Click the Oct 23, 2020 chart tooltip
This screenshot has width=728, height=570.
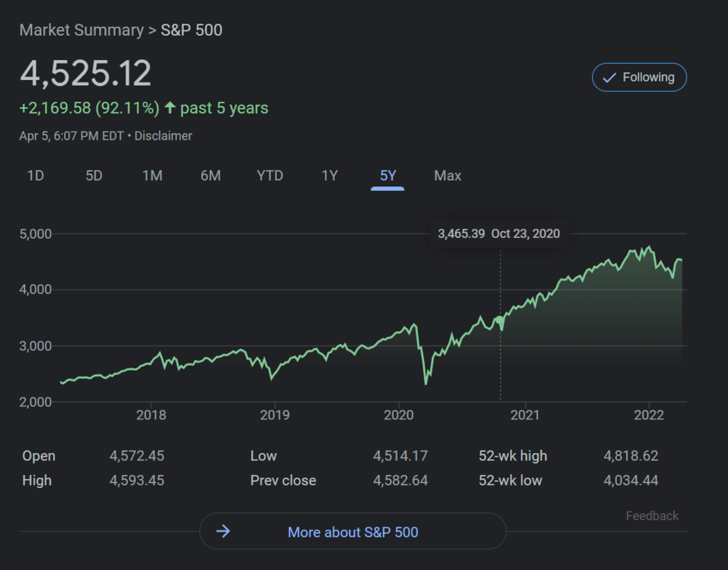(499, 233)
